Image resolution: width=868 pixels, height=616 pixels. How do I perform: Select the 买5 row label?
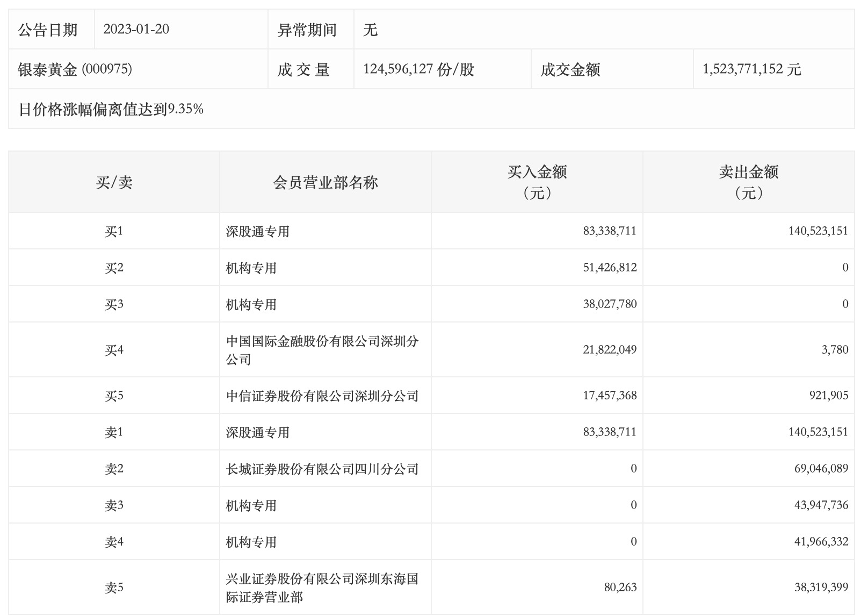114,396
